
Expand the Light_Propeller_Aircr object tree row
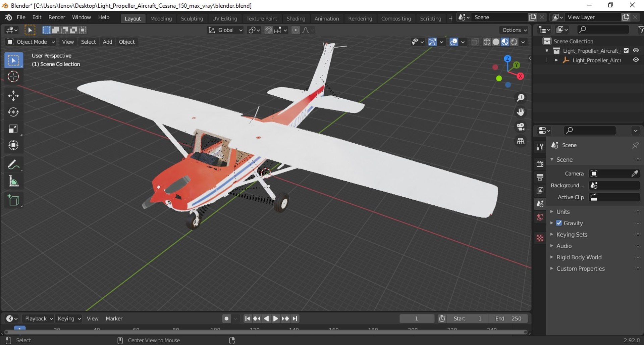[556, 60]
